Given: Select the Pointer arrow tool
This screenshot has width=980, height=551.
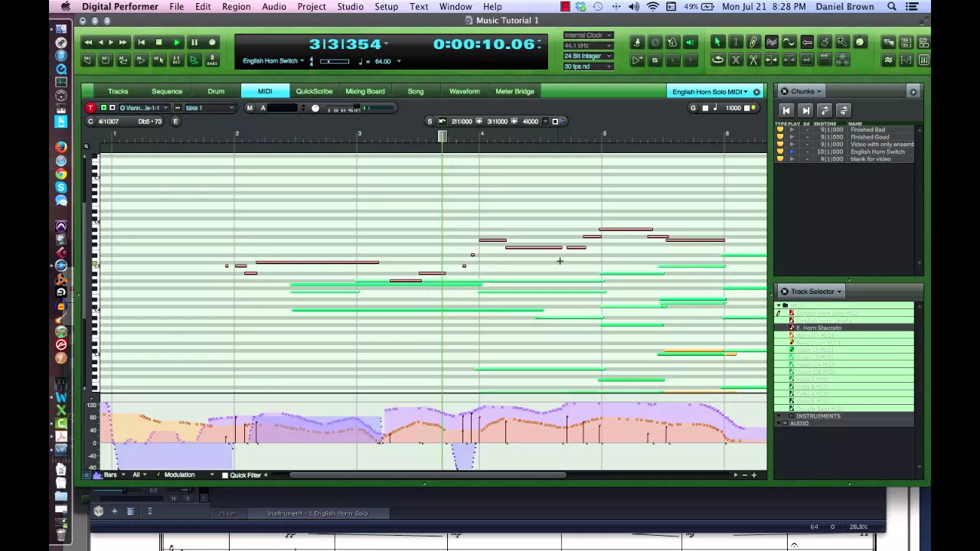Looking at the screenshot, I should tap(717, 43).
